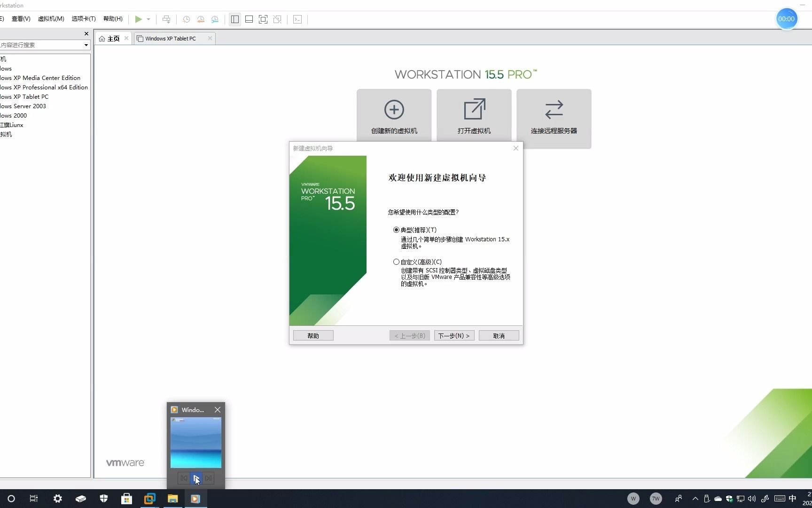Open the 选项卡(T) menu
The image size is (812, 508).
point(84,19)
